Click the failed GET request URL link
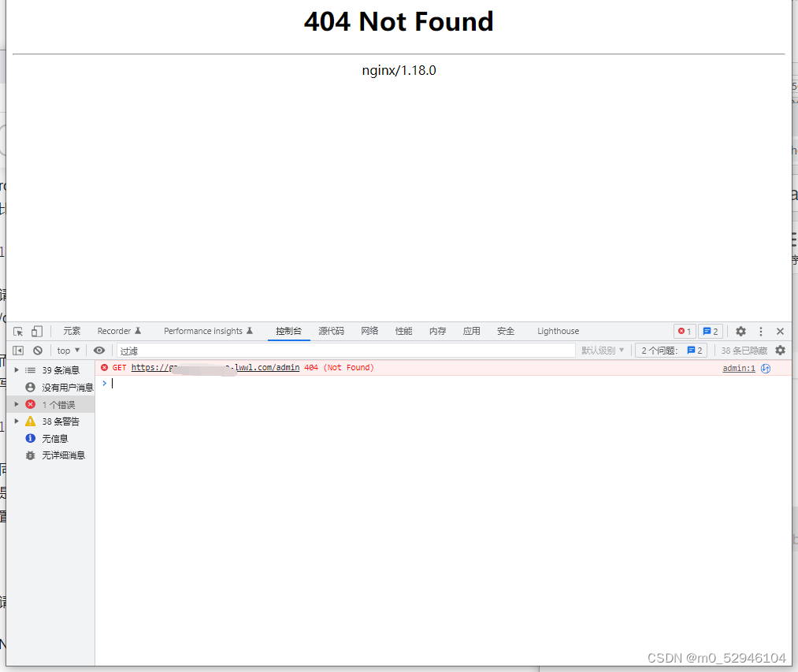The width and height of the screenshot is (798, 672). [x=211, y=368]
